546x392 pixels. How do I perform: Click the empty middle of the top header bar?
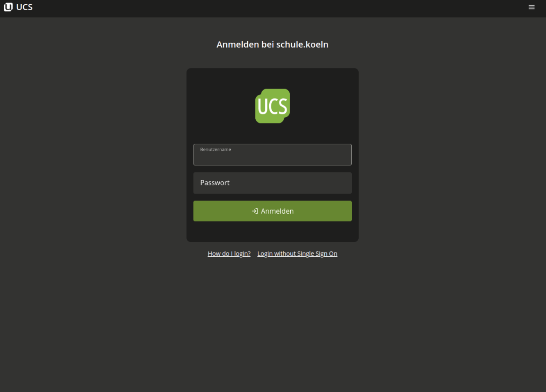pyautogui.click(x=272, y=8)
